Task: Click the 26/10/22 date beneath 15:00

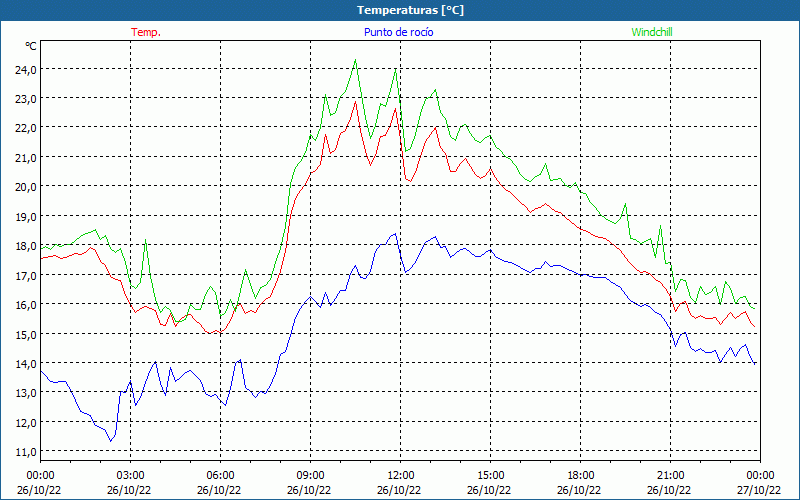Action: click(489, 490)
